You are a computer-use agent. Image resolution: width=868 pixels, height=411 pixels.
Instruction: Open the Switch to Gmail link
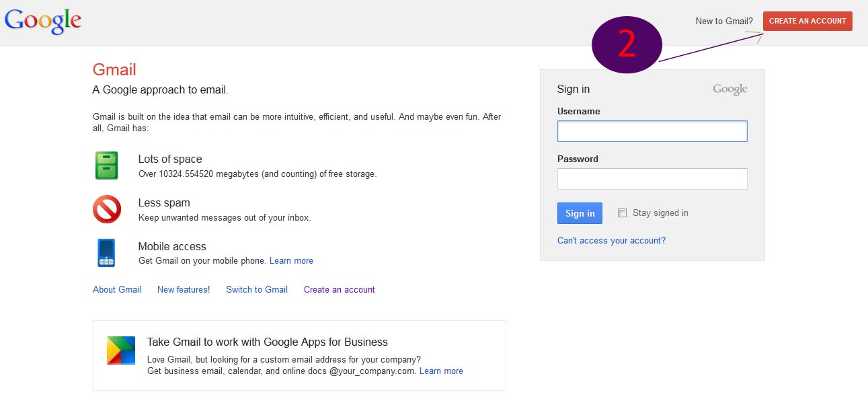point(257,289)
